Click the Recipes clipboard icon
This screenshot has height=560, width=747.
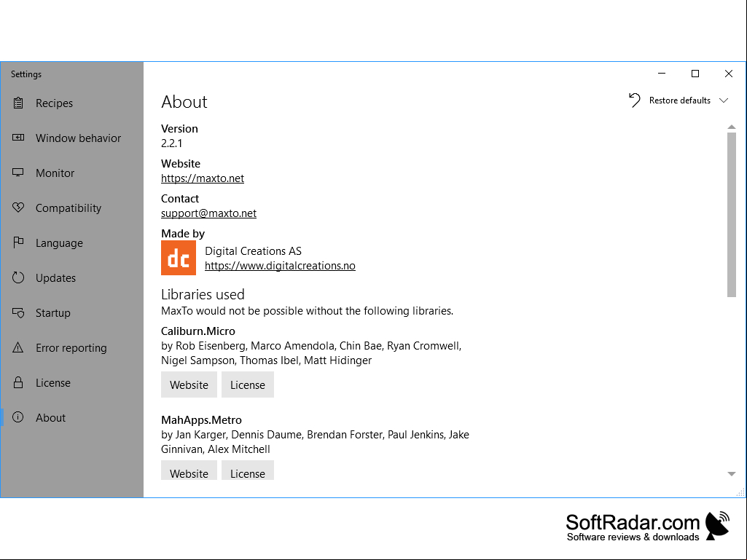tap(18, 103)
